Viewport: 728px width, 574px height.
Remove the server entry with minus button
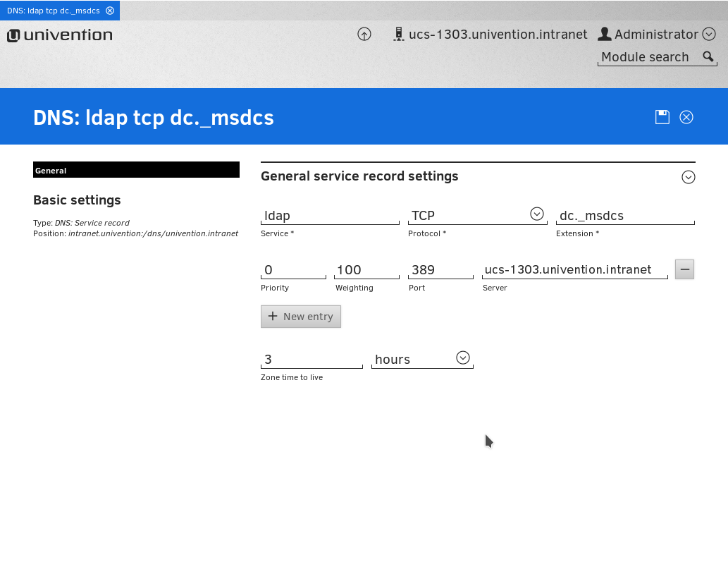coord(684,269)
